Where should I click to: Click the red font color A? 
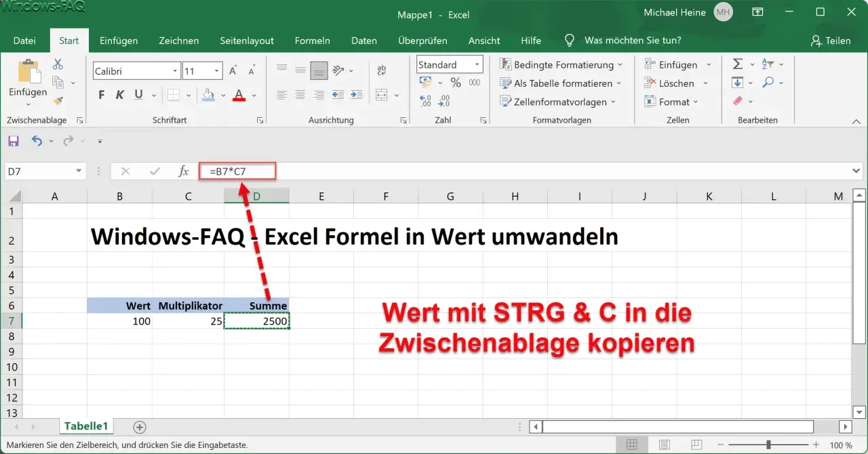click(x=238, y=95)
